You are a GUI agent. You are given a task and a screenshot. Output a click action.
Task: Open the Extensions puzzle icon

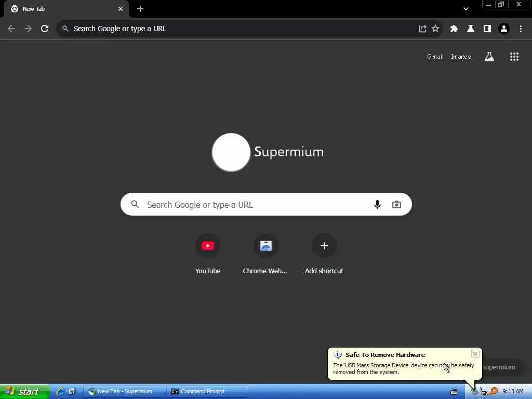[x=454, y=29]
